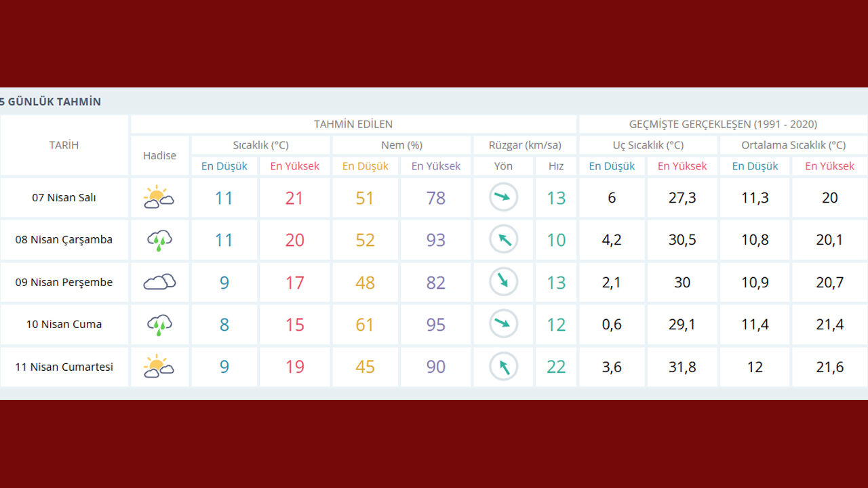Click the partly sunny icon for 11 Nisan Cumartesi
Screen dimensions: 868x488
click(x=159, y=367)
